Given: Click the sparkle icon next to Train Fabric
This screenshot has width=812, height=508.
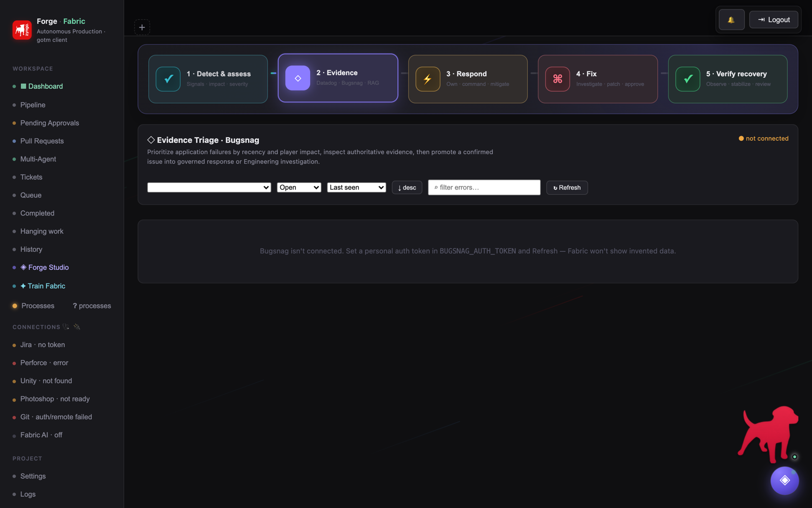Looking at the screenshot, I should coord(23,286).
